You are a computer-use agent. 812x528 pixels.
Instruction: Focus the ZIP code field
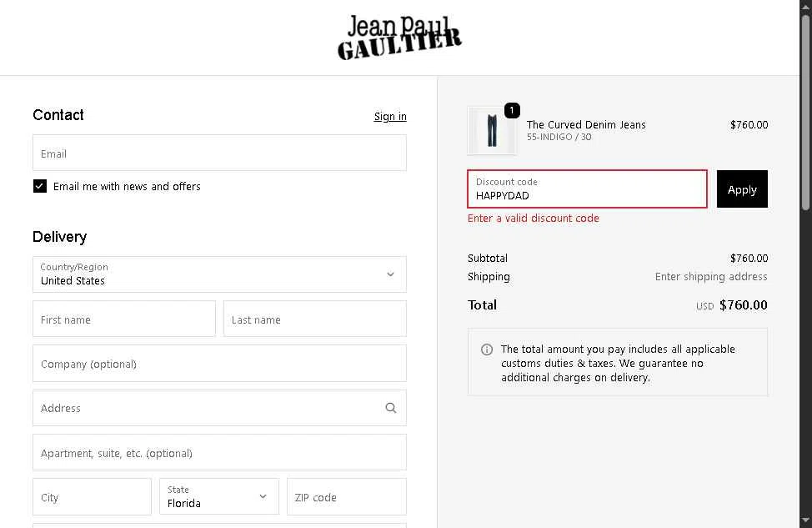point(347,496)
